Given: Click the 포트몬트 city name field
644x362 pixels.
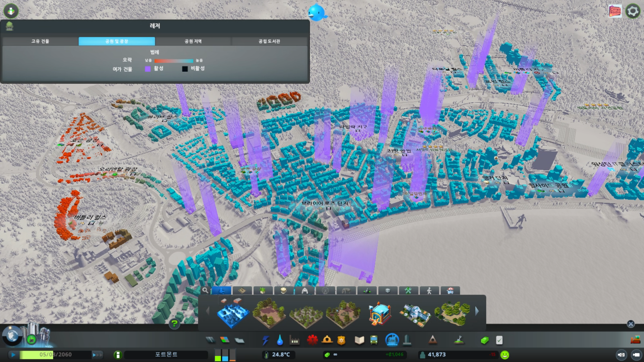Looking at the screenshot, I should [166, 355].
